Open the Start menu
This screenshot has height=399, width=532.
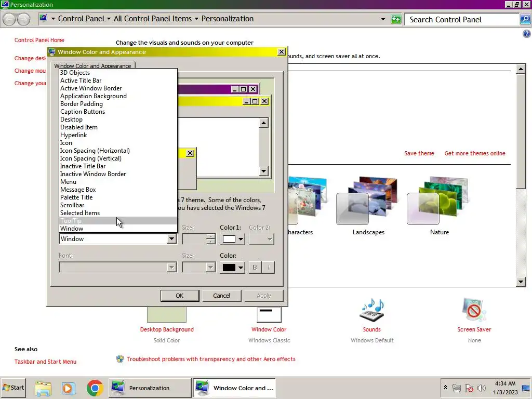coord(13,388)
